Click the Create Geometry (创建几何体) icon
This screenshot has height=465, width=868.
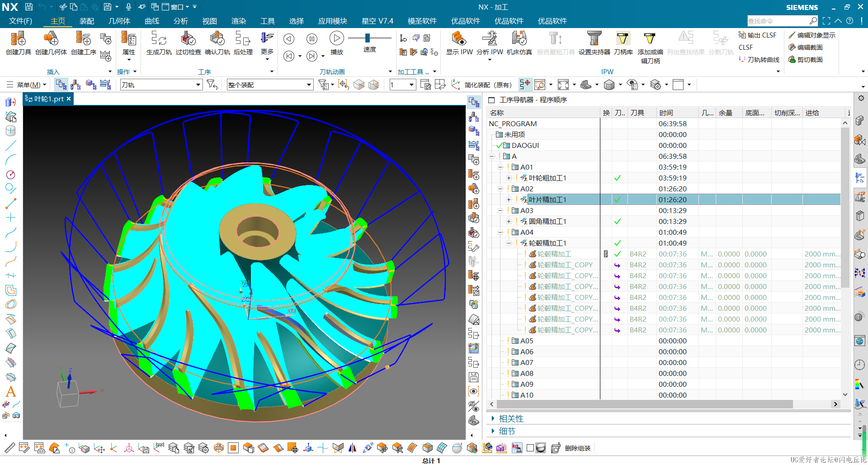pos(51,43)
